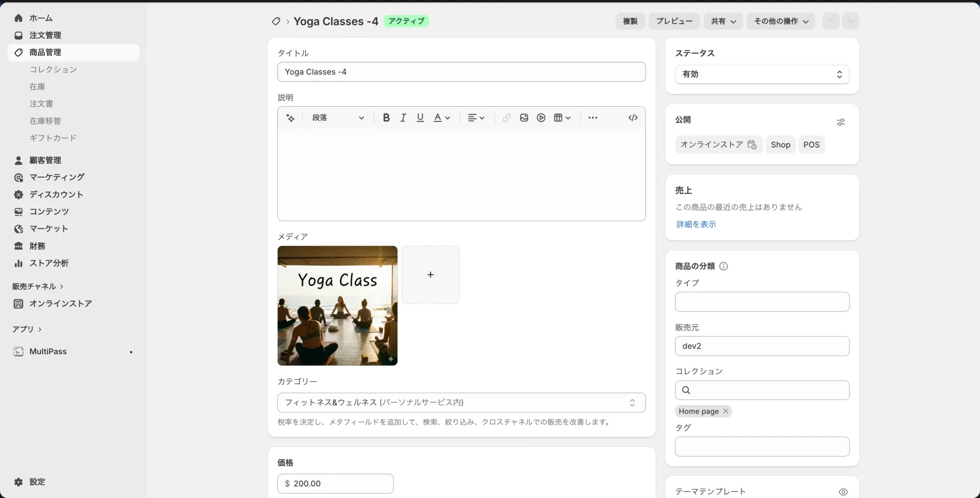Screen dimensions: 980x498
Task: Expand the アプリ section
Action: coord(27,329)
